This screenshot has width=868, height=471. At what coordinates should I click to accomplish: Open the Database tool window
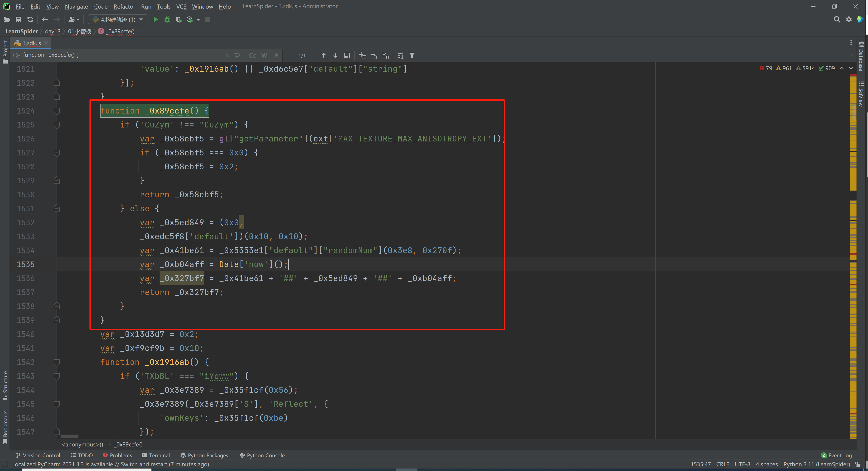click(861, 57)
